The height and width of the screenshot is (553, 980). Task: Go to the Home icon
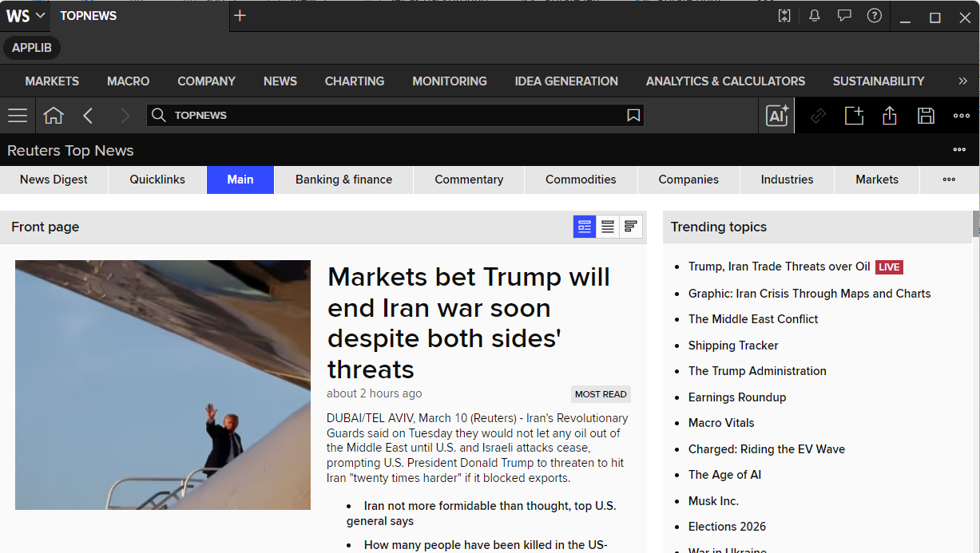pos(54,116)
